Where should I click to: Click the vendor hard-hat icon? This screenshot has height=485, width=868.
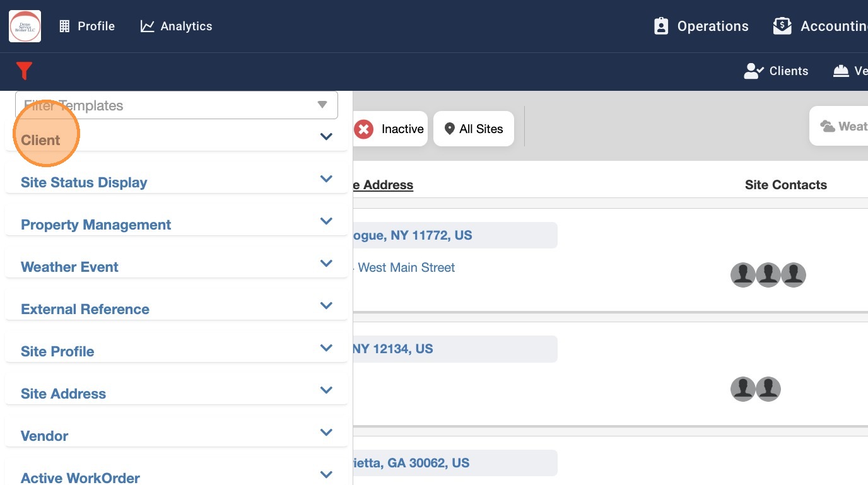[x=841, y=71]
